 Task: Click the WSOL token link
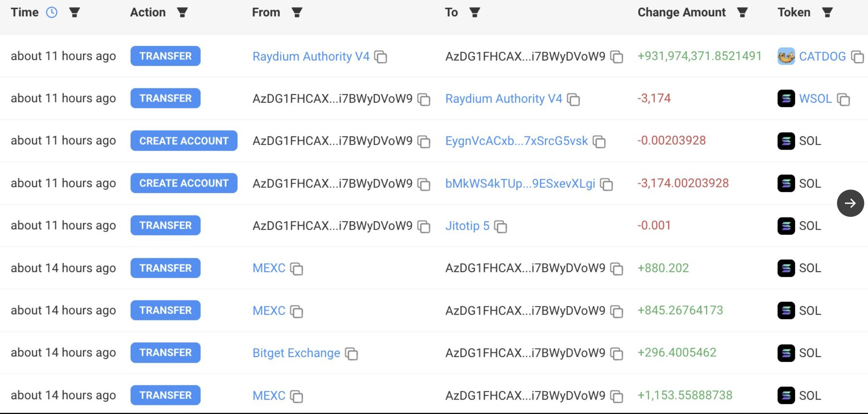point(815,99)
